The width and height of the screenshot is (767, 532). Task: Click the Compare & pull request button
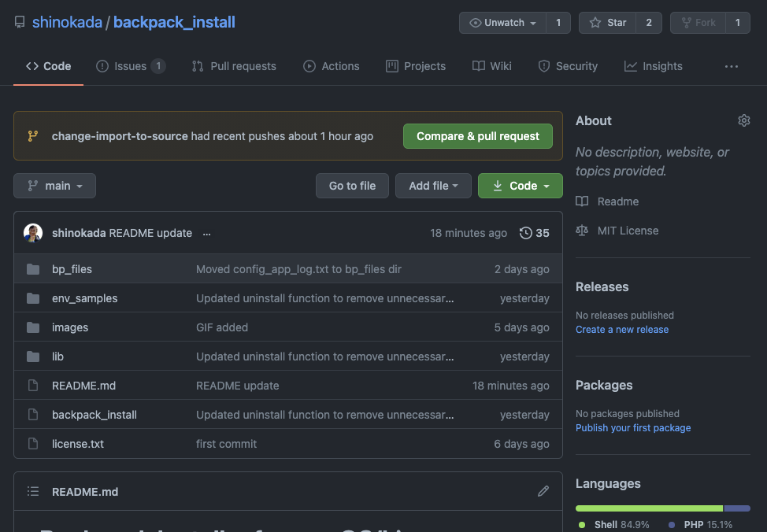coord(477,136)
